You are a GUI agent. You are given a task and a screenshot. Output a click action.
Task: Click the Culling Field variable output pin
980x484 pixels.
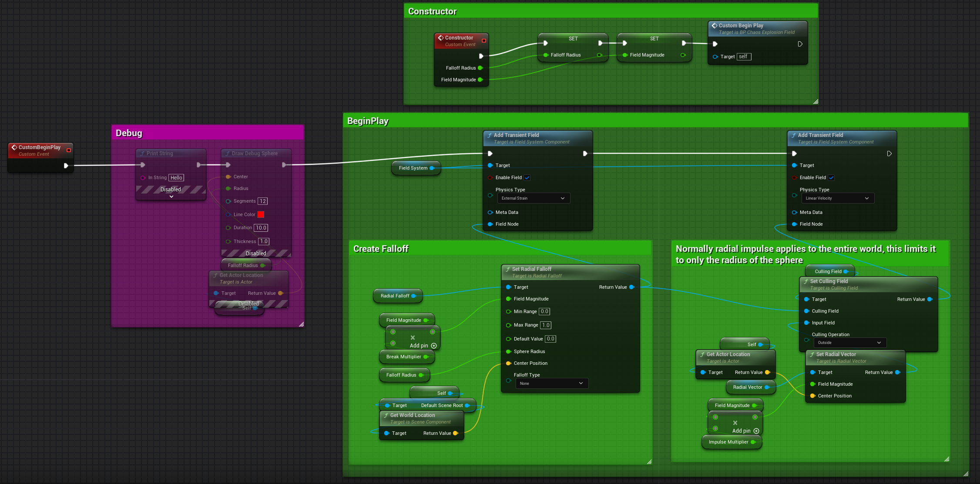click(846, 271)
